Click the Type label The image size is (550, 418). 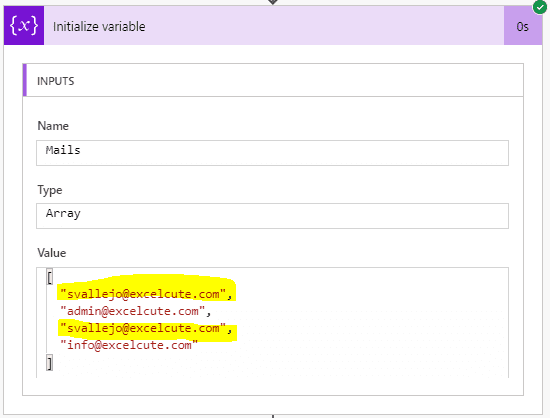point(50,190)
